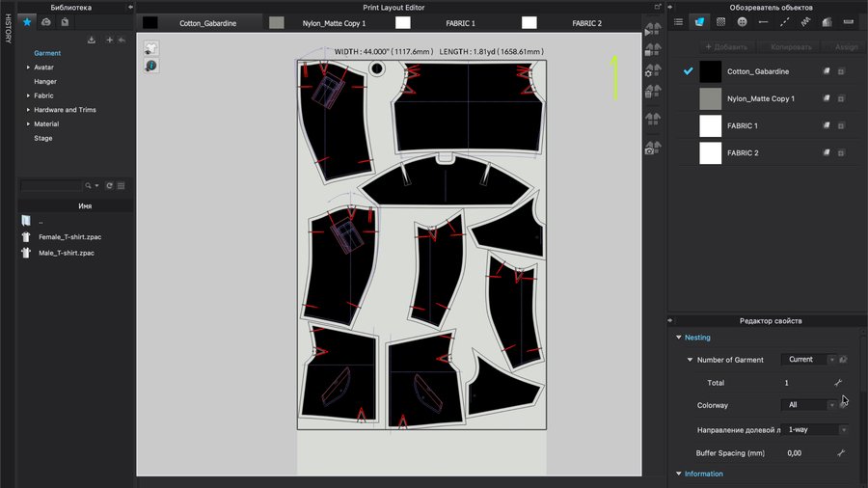Open the Fabric tab in Object Browser
This screenshot has height=488, width=868.
pos(699,21)
